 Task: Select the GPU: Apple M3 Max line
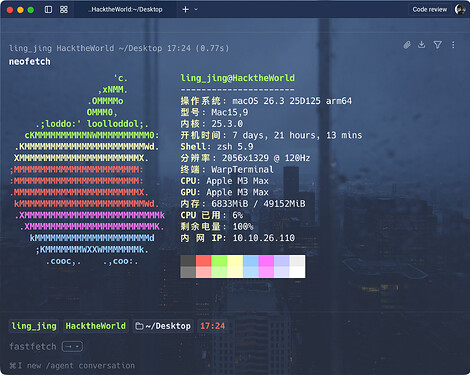pyautogui.click(x=225, y=192)
